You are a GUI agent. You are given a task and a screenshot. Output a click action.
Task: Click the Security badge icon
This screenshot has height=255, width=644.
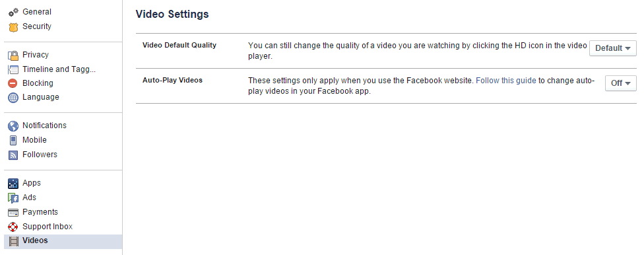14,27
